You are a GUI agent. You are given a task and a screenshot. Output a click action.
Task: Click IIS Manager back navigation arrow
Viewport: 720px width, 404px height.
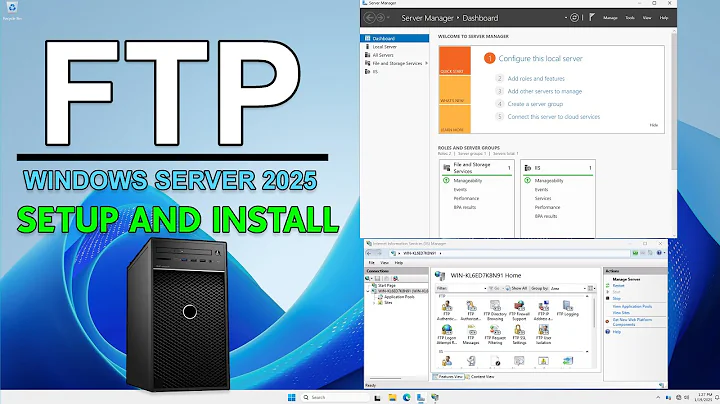click(x=369, y=253)
